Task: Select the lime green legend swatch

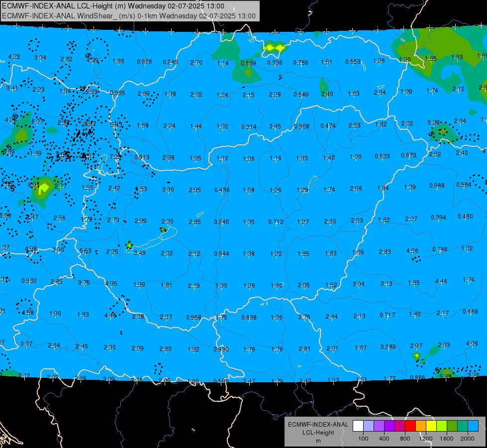Action: pos(442,426)
